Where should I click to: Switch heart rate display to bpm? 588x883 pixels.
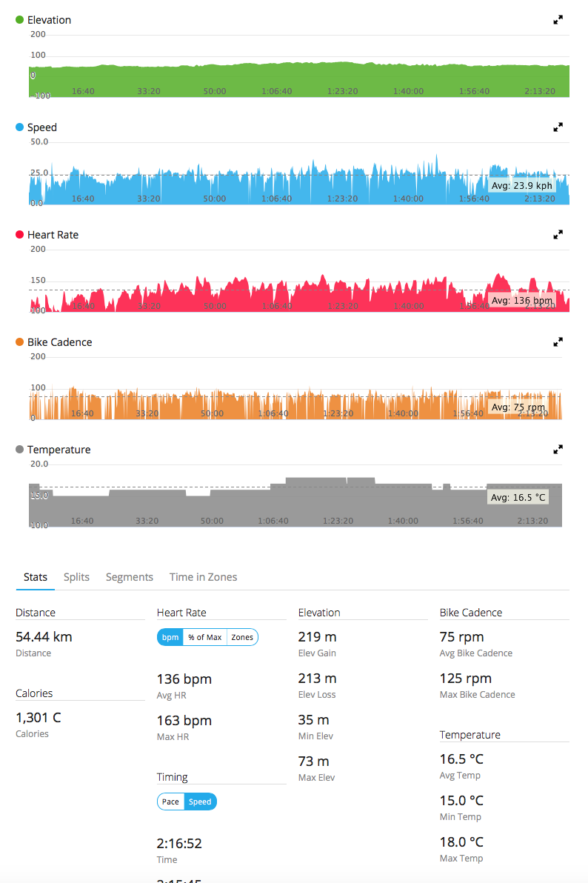pos(170,637)
